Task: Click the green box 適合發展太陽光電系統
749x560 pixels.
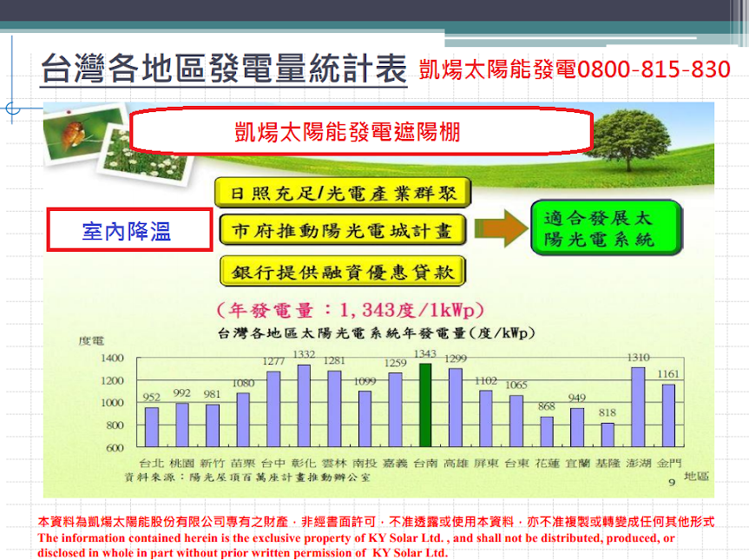Action: click(x=607, y=227)
